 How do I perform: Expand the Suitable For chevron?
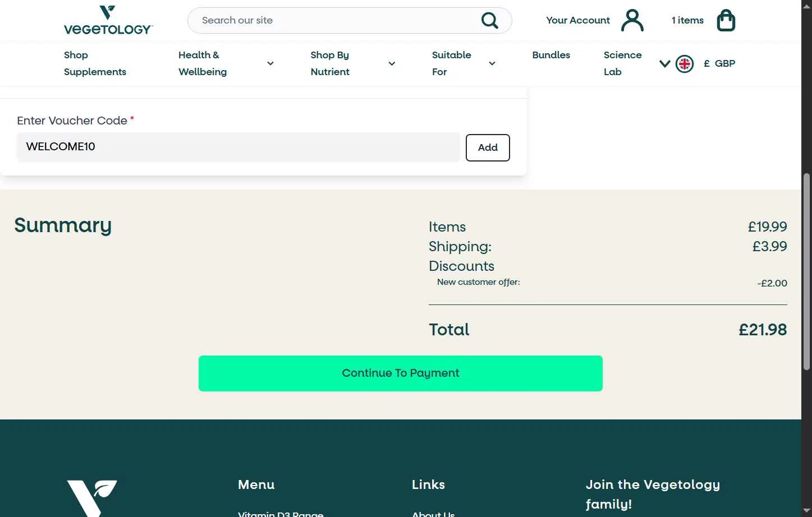pos(492,63)
